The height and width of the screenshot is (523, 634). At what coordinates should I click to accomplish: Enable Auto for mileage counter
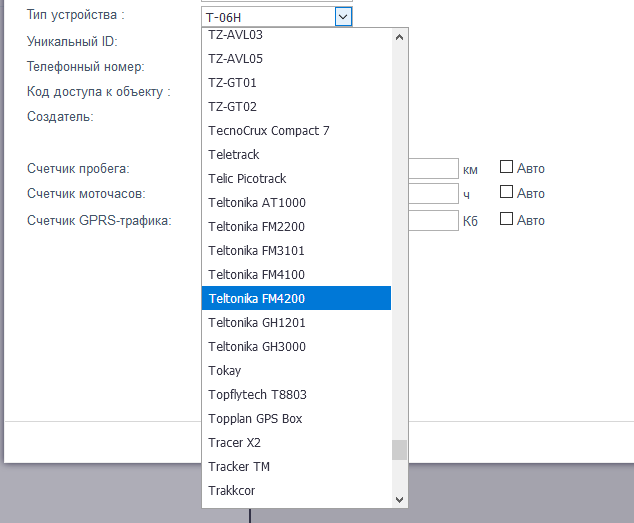[x=506, y=167]
